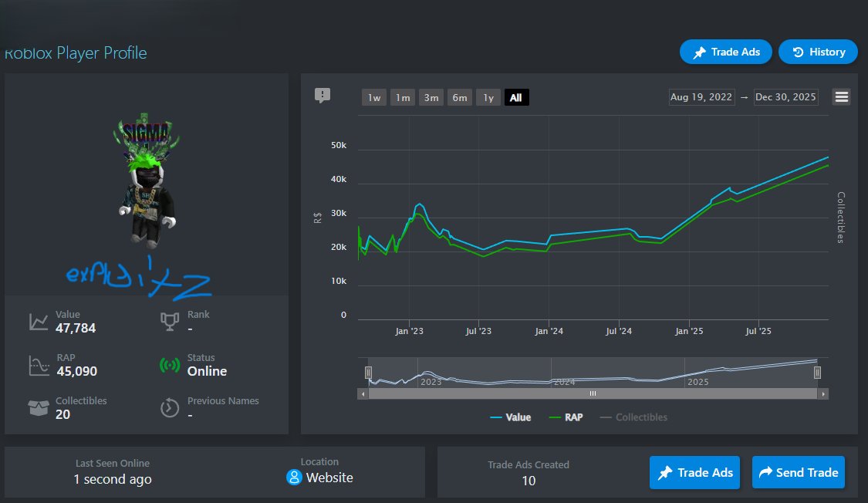This screenshot has width=868, height=503.
Task: Select the 3m chart range
Action: pos(431,97)
